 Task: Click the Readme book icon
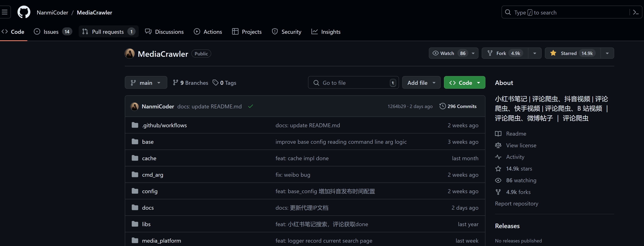tap(498, 134)
